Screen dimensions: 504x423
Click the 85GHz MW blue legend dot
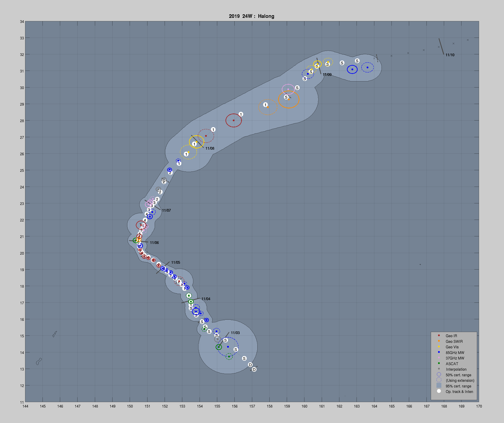[x=439, y=352]
